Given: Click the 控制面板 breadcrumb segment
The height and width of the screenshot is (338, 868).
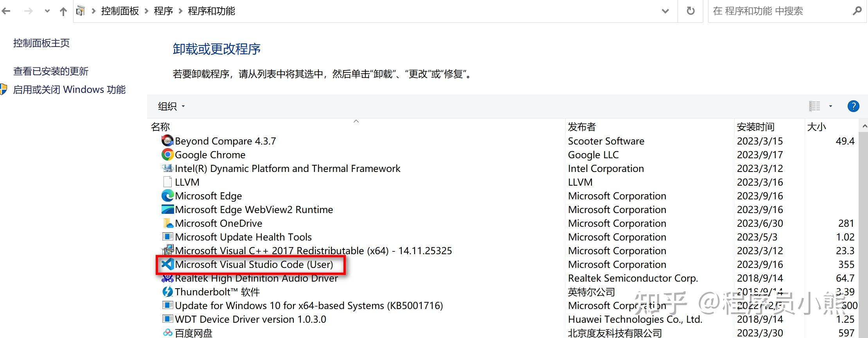Looking at the screenshot, I should click(120, 11).
